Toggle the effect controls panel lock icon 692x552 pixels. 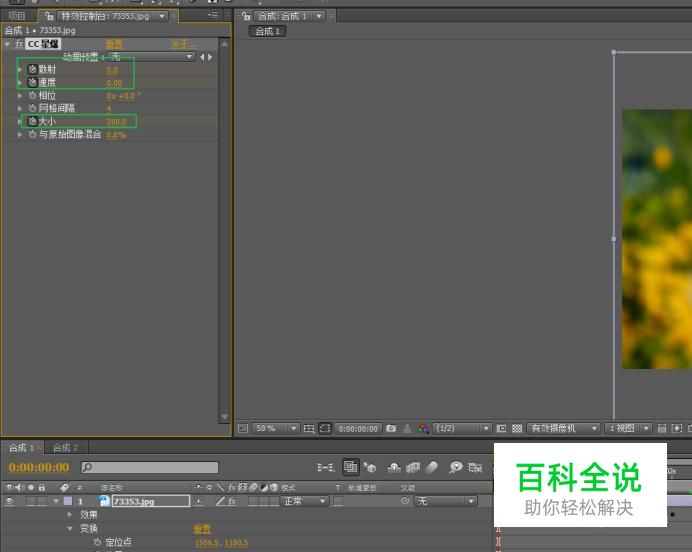49,16
